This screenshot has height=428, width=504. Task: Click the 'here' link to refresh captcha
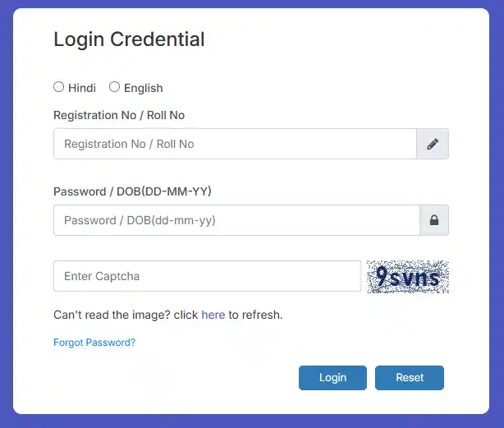pyautogui.click(x=213, y=315)
